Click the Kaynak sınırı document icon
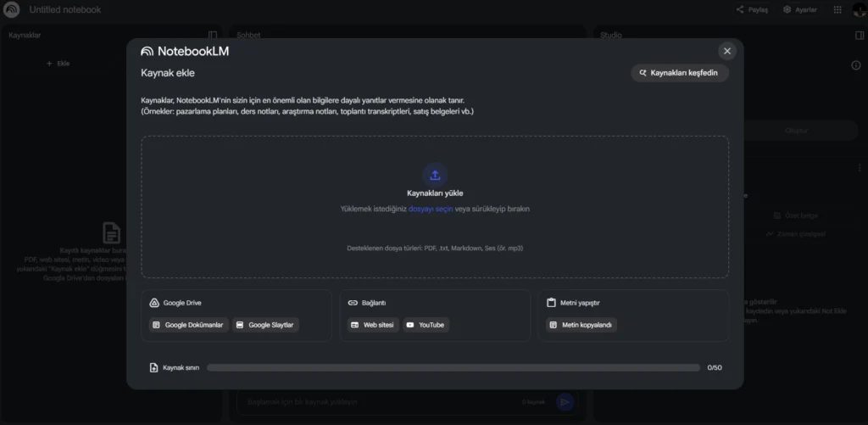The width and height of the screenshot is (868, 425). pos(154,367)
